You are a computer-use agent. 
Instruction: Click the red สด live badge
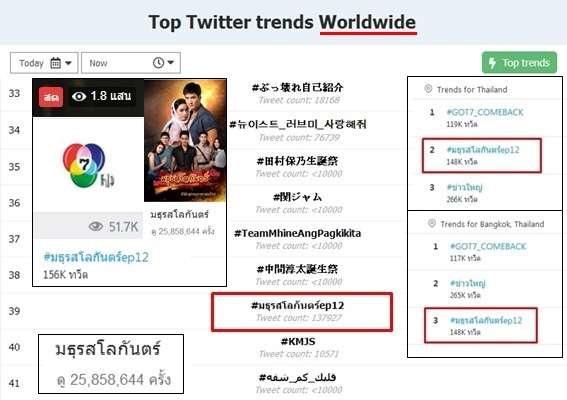[x=51, y=97]
